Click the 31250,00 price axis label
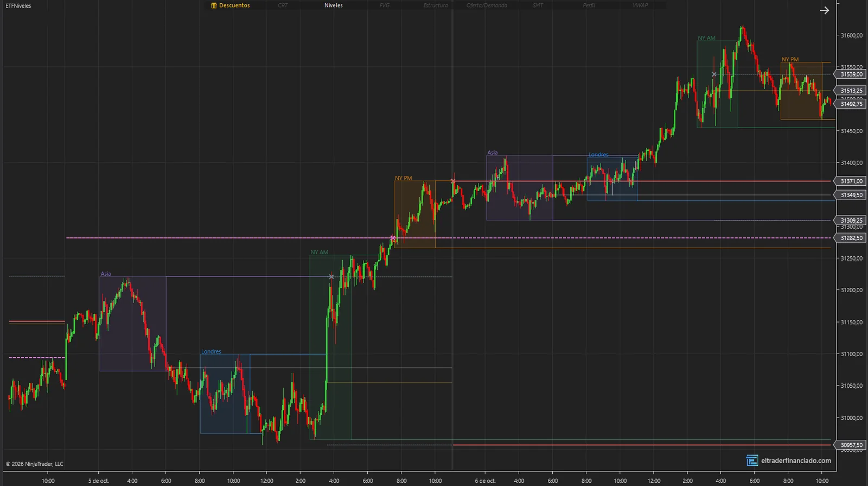The height and width of the screenshot is (486, 868). pyautogui.click(x=851, y=258)
